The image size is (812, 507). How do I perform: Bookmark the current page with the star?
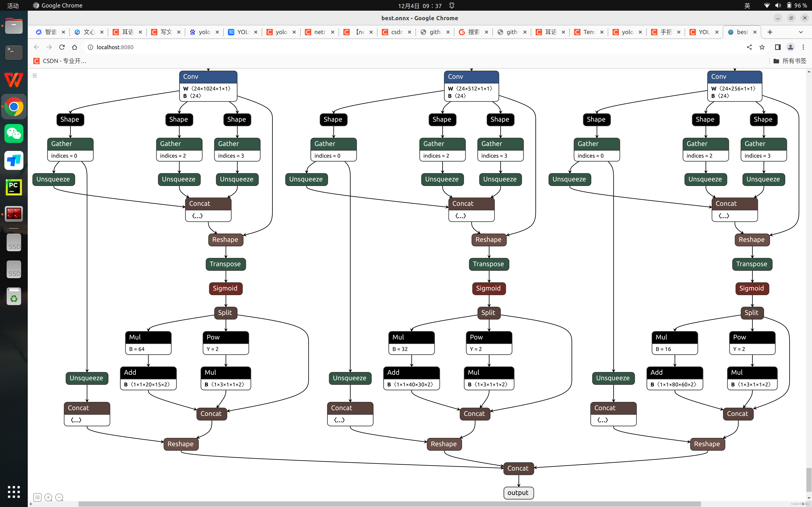pyautogui.click(x=762, y=47)
